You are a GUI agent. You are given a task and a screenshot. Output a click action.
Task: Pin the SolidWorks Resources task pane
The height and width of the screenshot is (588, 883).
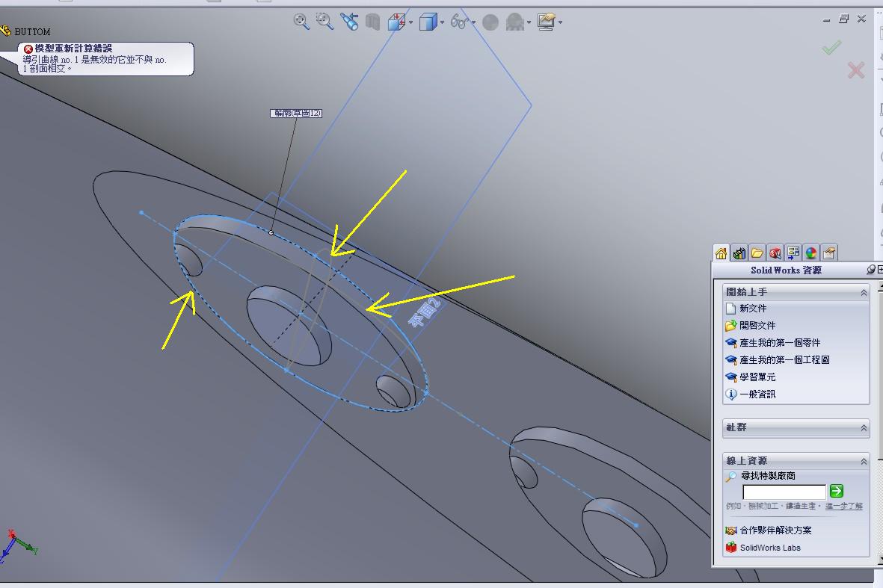[870, 270]
